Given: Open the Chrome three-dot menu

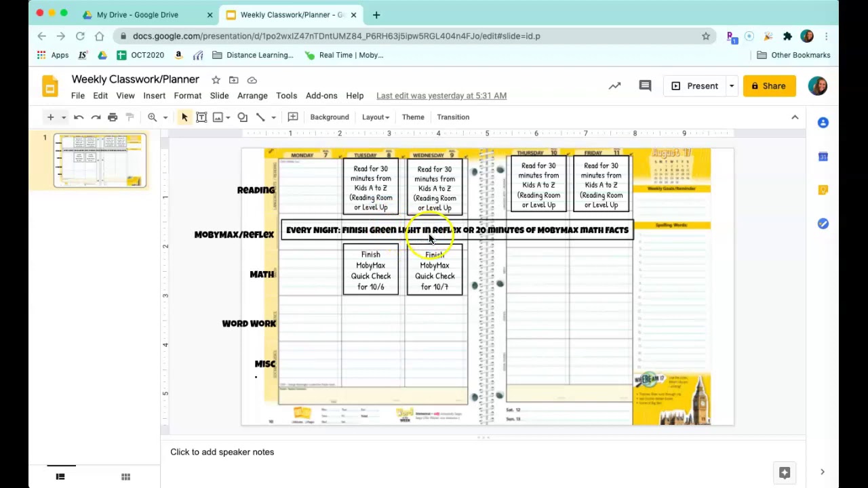Looking at the screenshot, I should pos(826,36).
